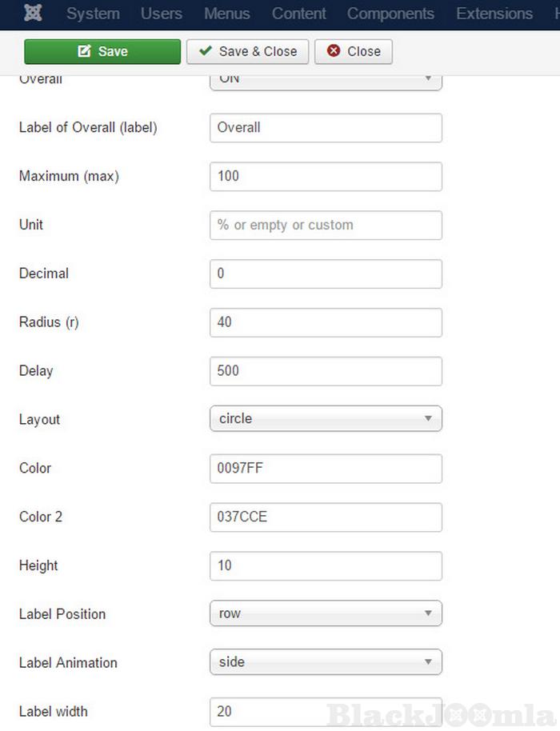Open the Label Position dropdown
The height and width of the screenshot is (731, 560).
pyautogui.click(x=326, y=613)
